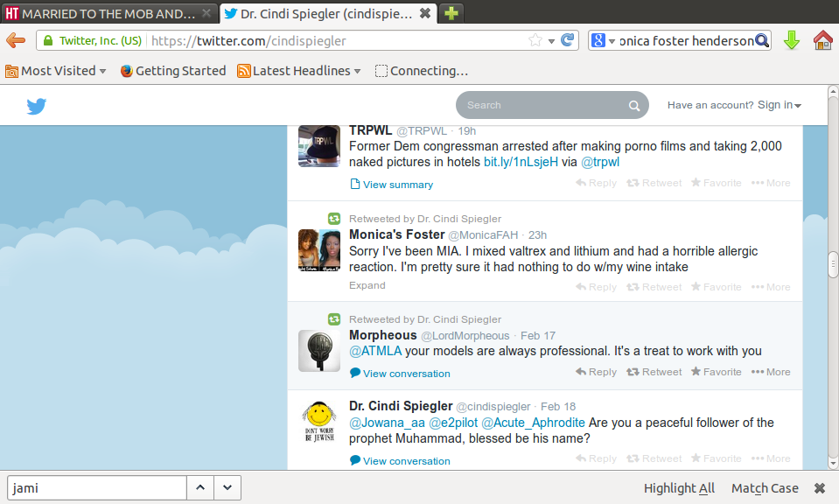
Task: Toggle Highlight All in find bar
Action: [x=679, y=488]
